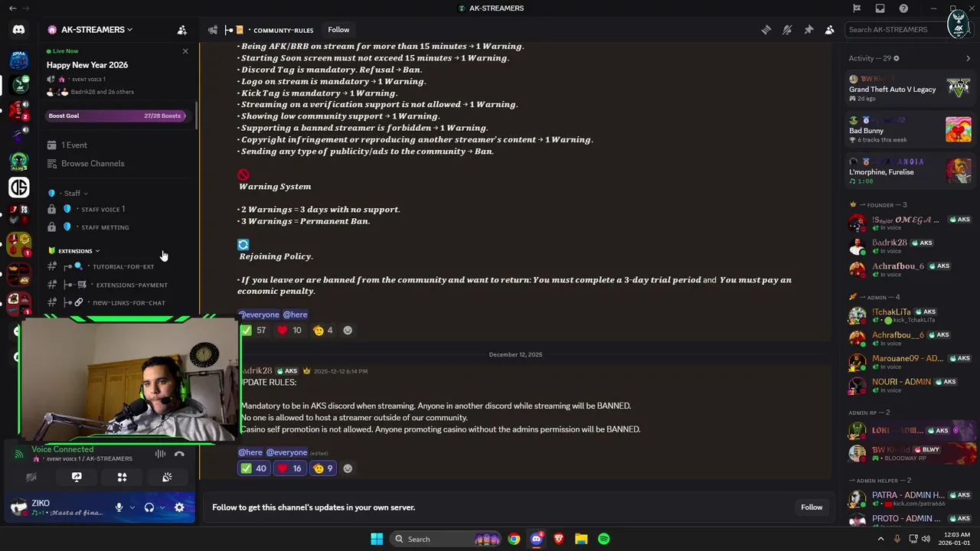Open pinned messages with the pin icon
The image size is (980, 551).
(x=808, y=30)
